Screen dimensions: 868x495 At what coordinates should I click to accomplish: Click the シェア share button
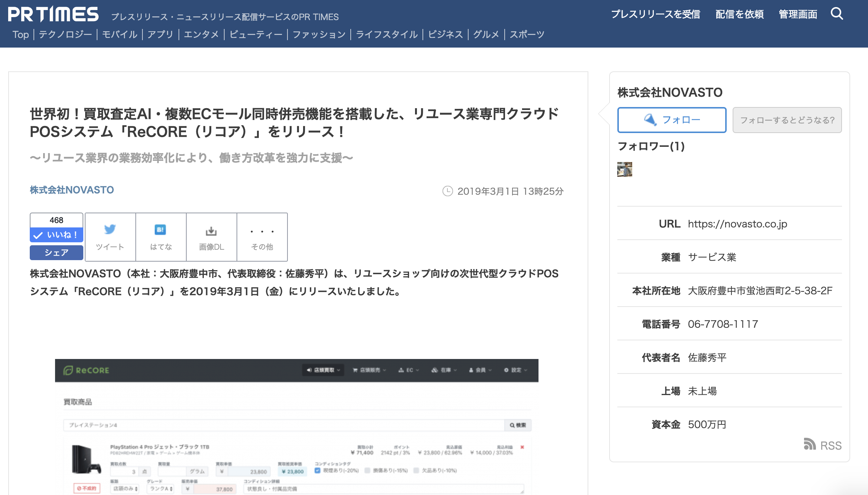coord(57,253)
